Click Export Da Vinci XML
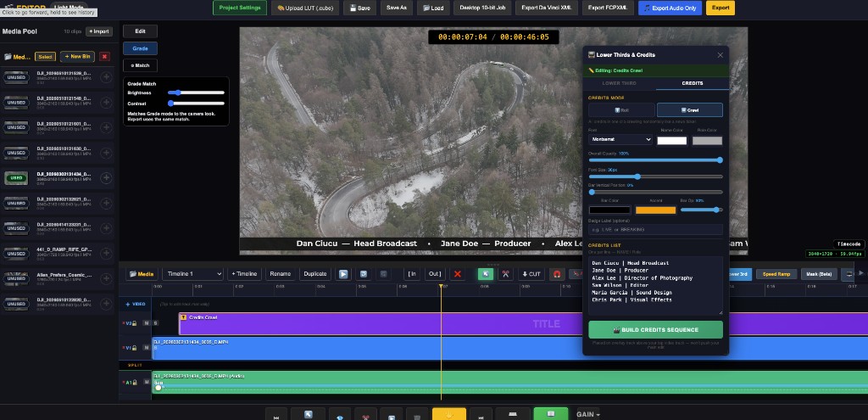 [547, 8]
